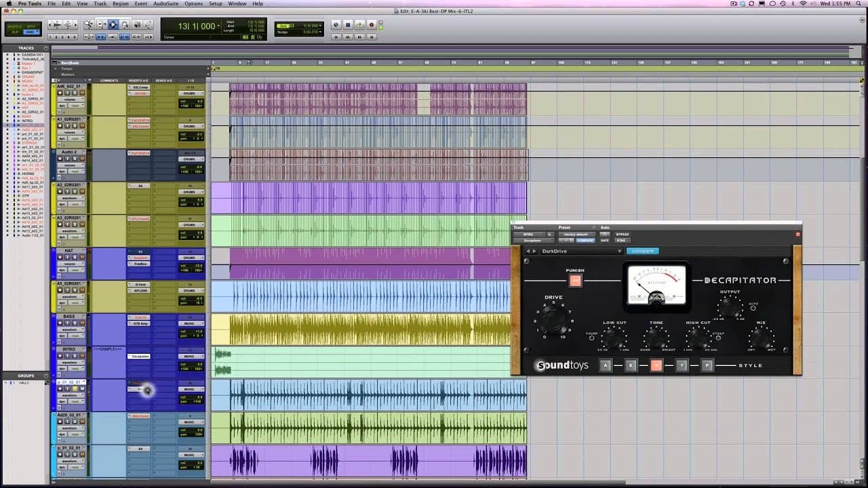Click the transport Rewind button
This screenshot has width=868, height=488.
coord(348,37)
